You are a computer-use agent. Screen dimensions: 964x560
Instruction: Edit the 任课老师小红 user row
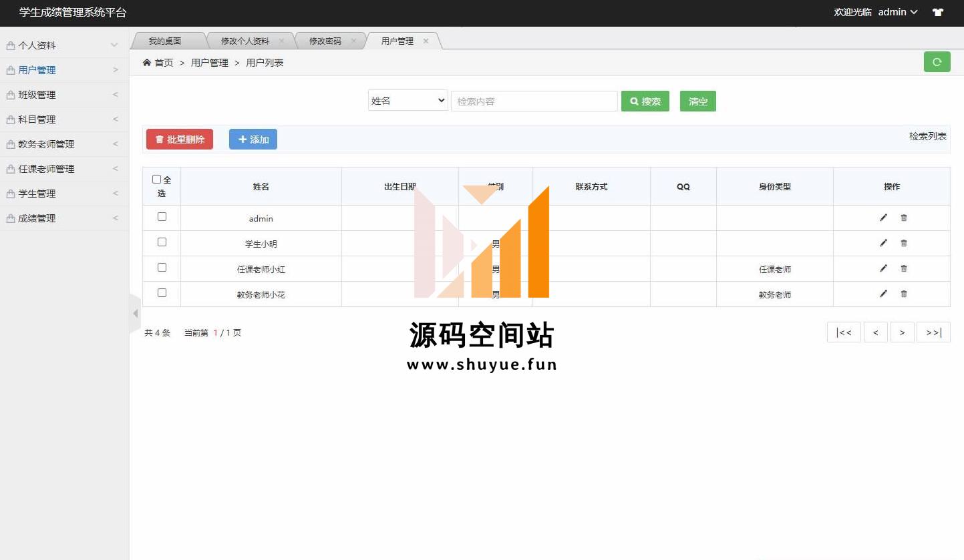[x=883, y=268]
